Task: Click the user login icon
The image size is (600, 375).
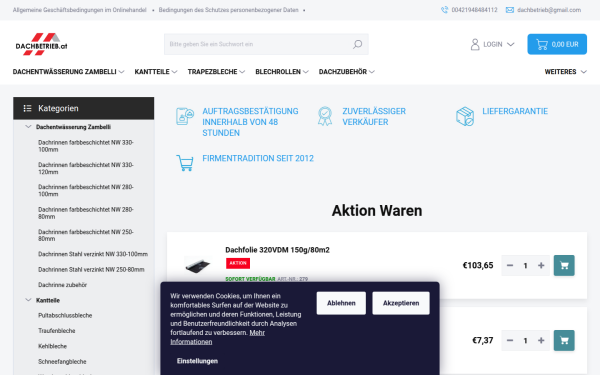Action: (475, 44)
